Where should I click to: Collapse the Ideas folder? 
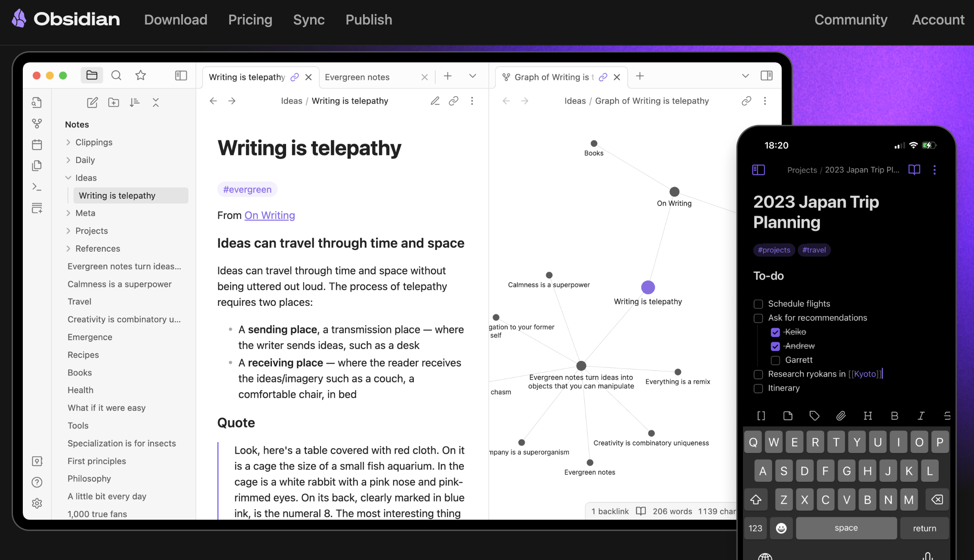click(68, 178)
